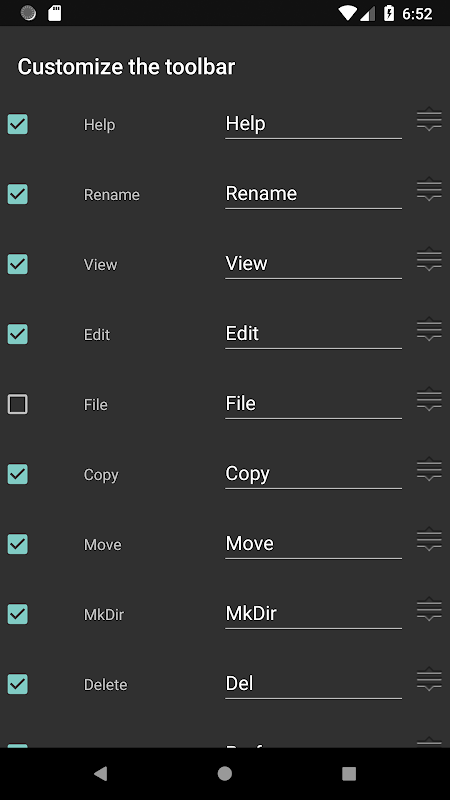Tap the drag handle for Rename row
Image resolution: width=450 pixels, height=800 pixels.
[x=429, y=189]
